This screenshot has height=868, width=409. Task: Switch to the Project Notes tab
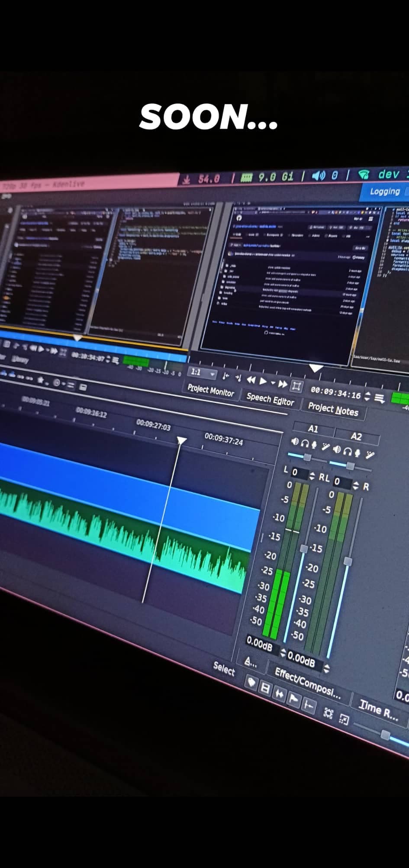333,409
